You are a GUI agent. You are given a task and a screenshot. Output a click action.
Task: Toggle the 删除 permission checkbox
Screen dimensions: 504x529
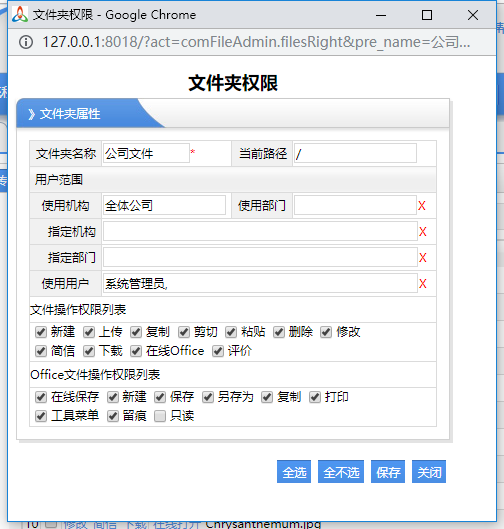[279, 332]
